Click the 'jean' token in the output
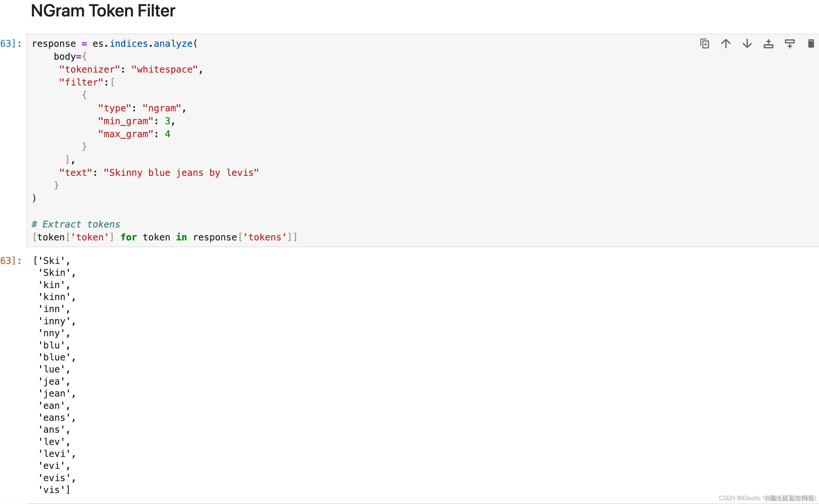The image size is (819, 504). [54, 393]
